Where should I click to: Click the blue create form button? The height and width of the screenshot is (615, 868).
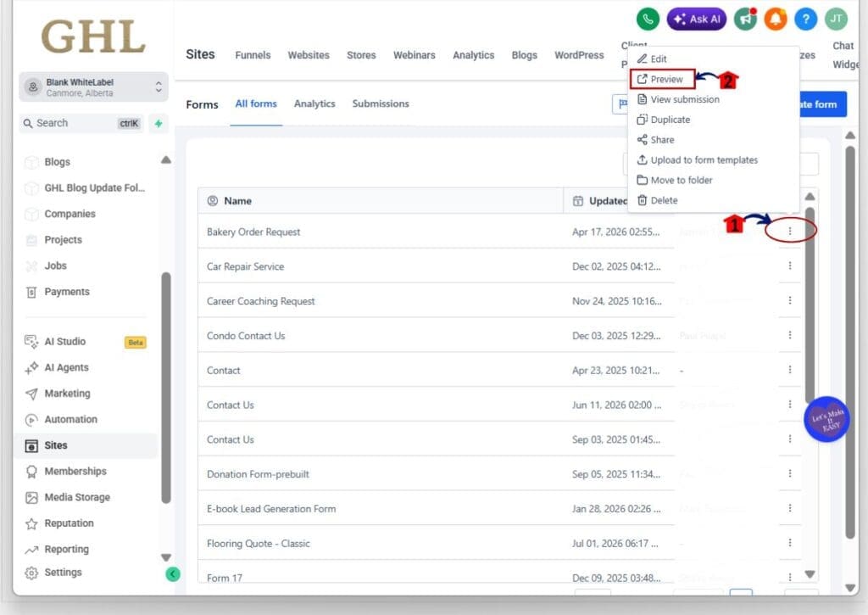pos(822,104)
